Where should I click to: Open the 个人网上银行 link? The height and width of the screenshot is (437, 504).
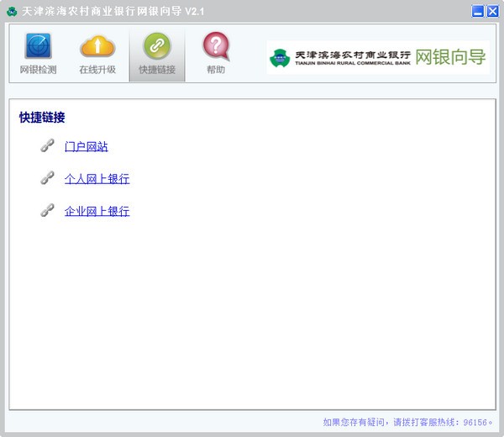[97, 179]
